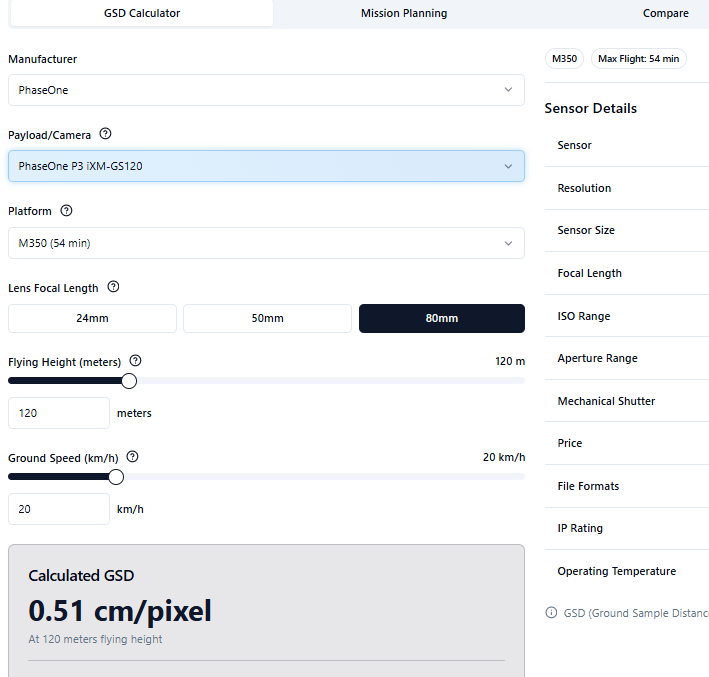Click the Calculated GSD heading
The width and height of the screenshot is (709, 677).
(81, 575)
